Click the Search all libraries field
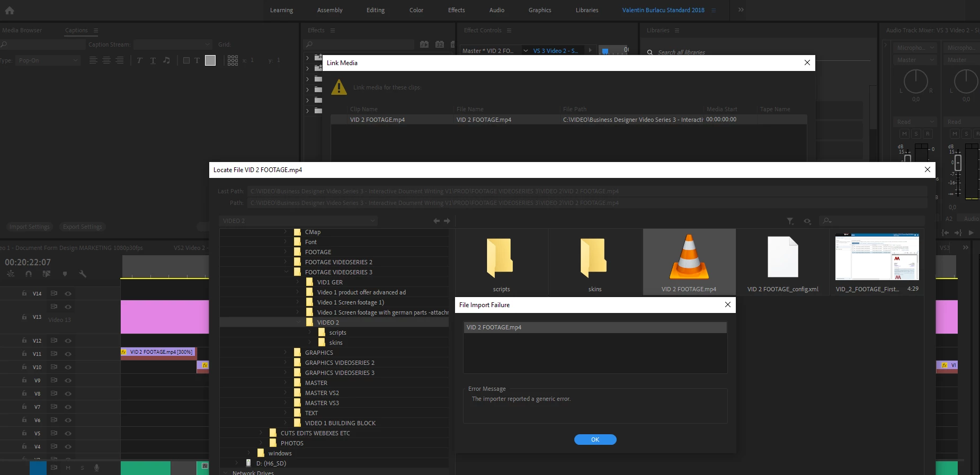 (x=681, y=52)
